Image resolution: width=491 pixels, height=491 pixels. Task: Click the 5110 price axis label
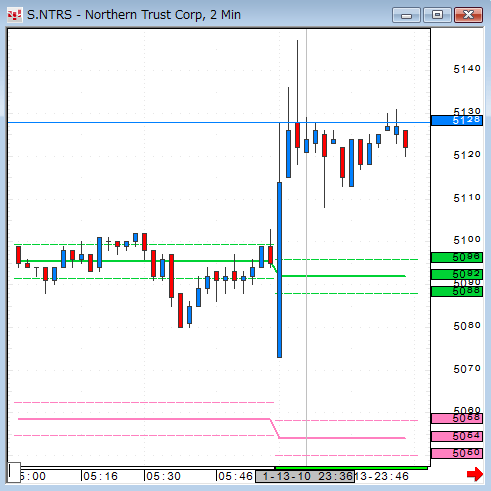[x=467, y=198]
